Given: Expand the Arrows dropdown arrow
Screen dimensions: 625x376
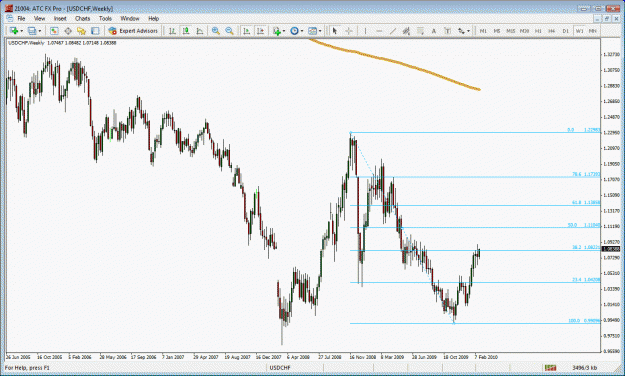Looking at the screenshot, I should 468,31.
